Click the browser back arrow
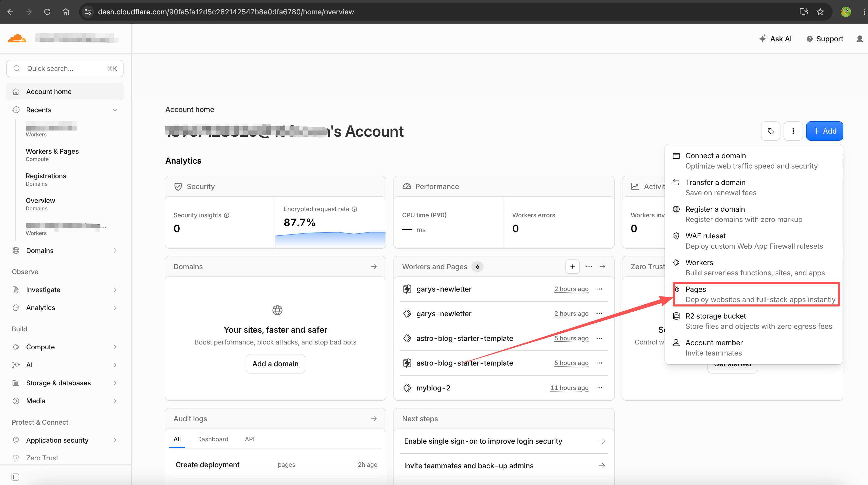The image size is (868, 485). coord(11,12)
